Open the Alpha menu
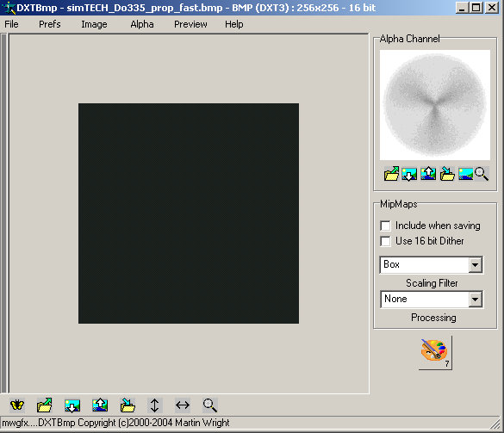 click(x=142, y=24)
